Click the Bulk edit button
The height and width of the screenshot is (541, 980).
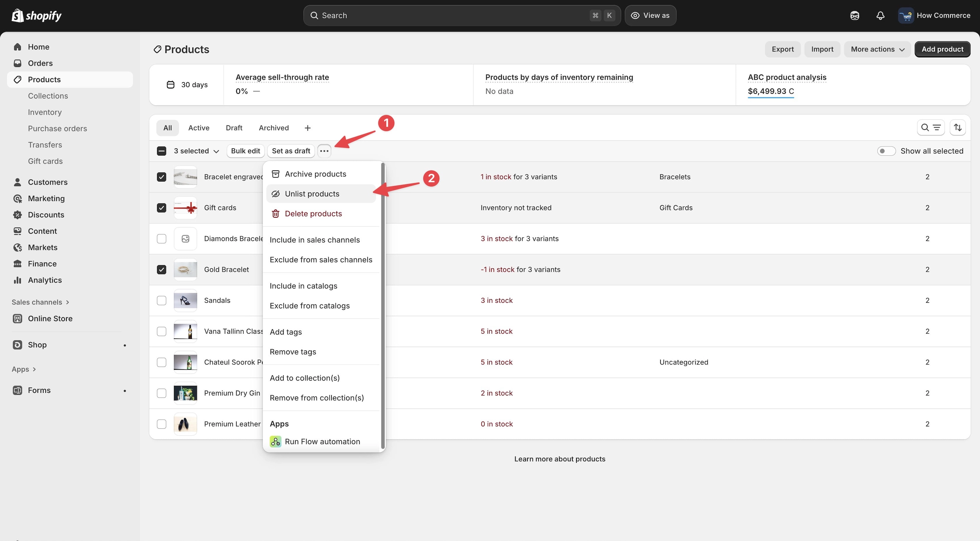(245, 151)
